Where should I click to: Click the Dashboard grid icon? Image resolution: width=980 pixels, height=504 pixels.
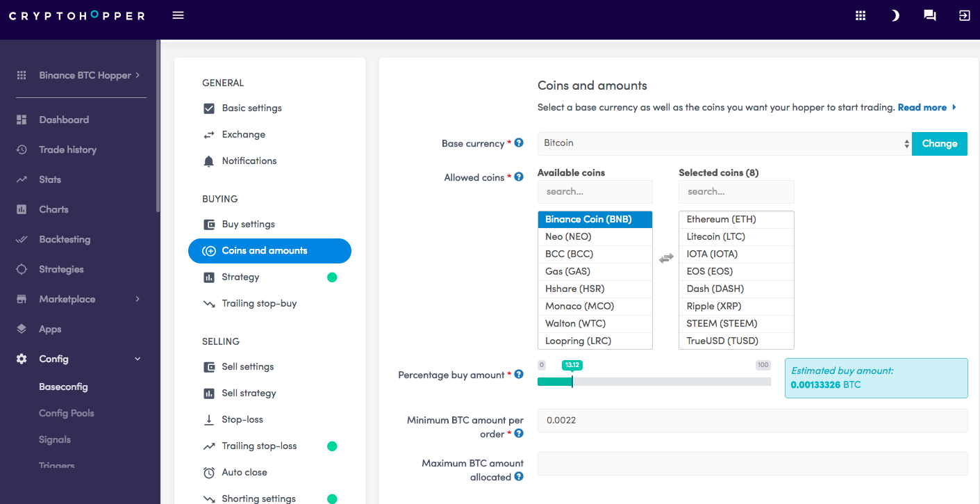pos(22,120)
